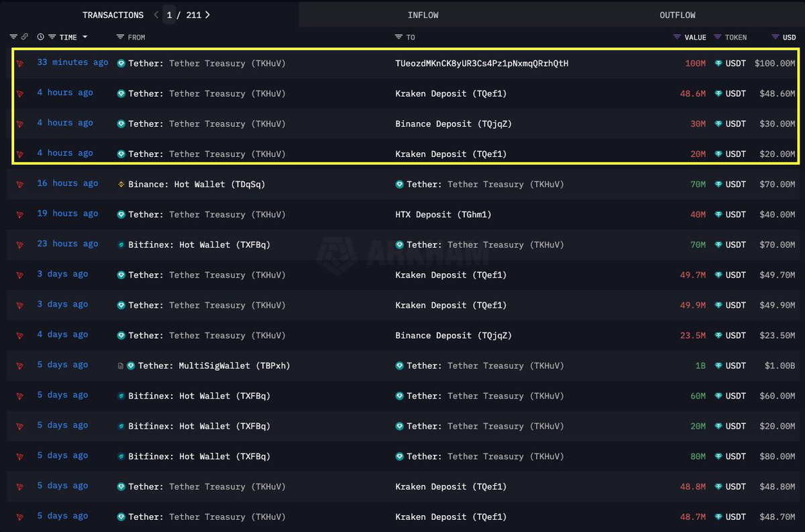This screenshot has height=532, width=805.
Task: Click the page number field showing 1
Action: point(169,15)
